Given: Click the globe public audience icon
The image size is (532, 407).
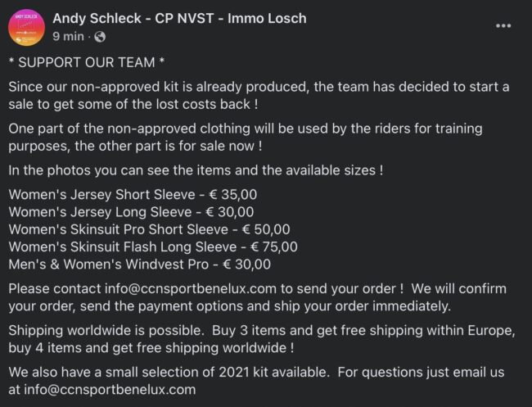Looking at the screenshot, I should coord(100,36).
